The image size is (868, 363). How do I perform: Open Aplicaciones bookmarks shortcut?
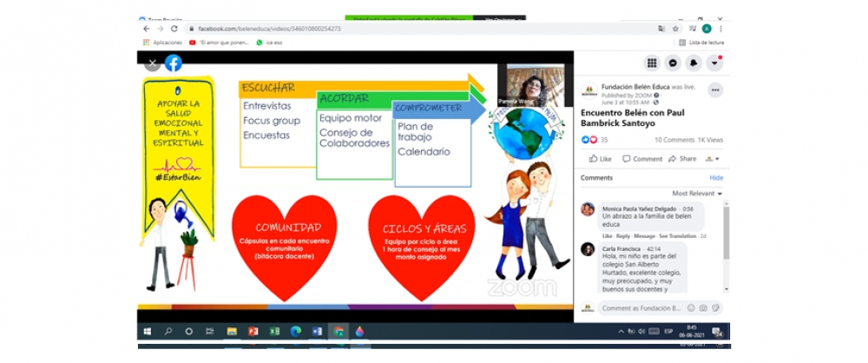click(163, 43)
